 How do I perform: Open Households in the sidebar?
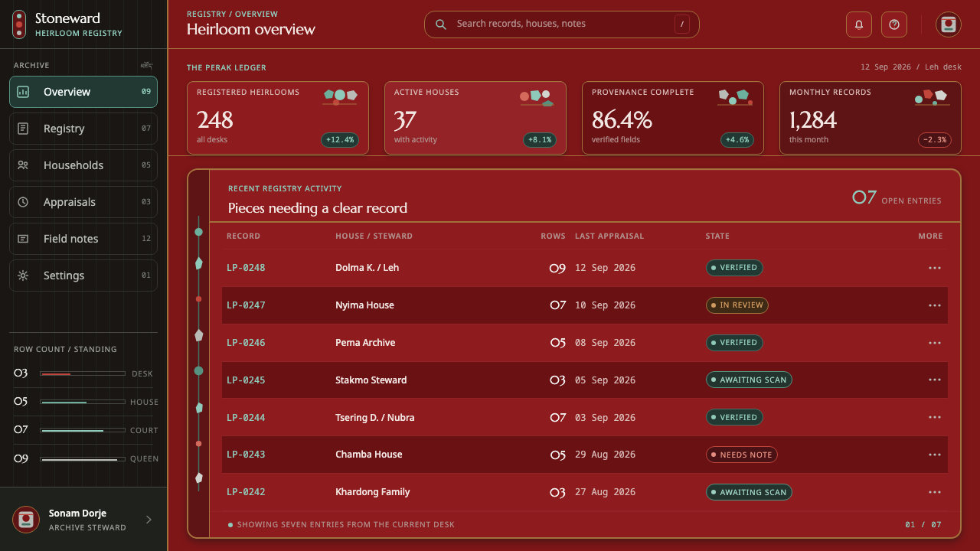pos(83,165)
